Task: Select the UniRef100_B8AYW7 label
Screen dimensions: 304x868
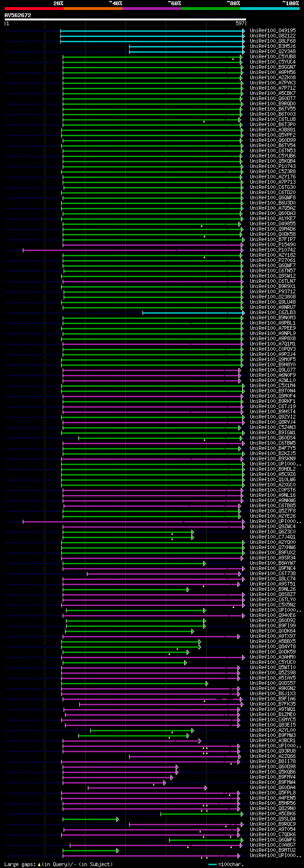Action: (x=273, y=563)
